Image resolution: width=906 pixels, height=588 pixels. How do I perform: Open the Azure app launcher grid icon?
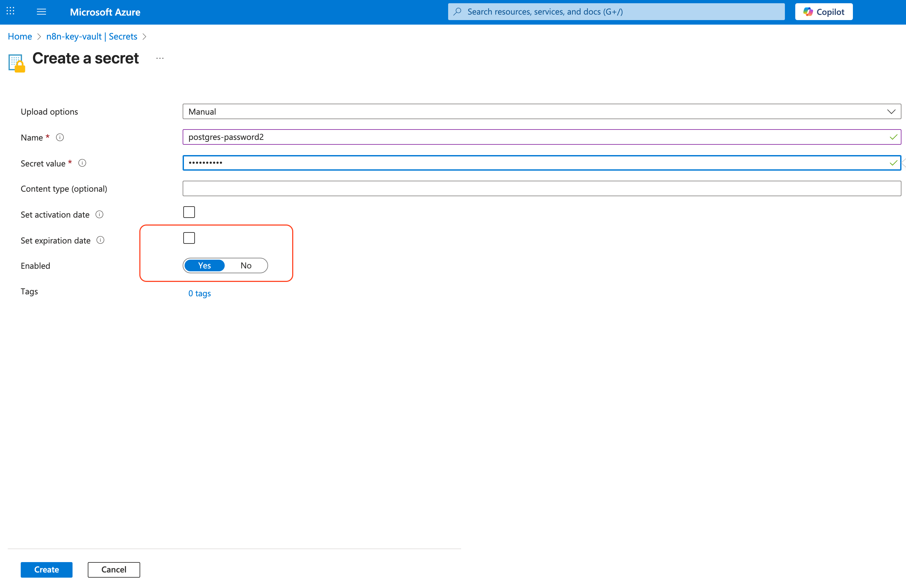click(x=11, y=11)
